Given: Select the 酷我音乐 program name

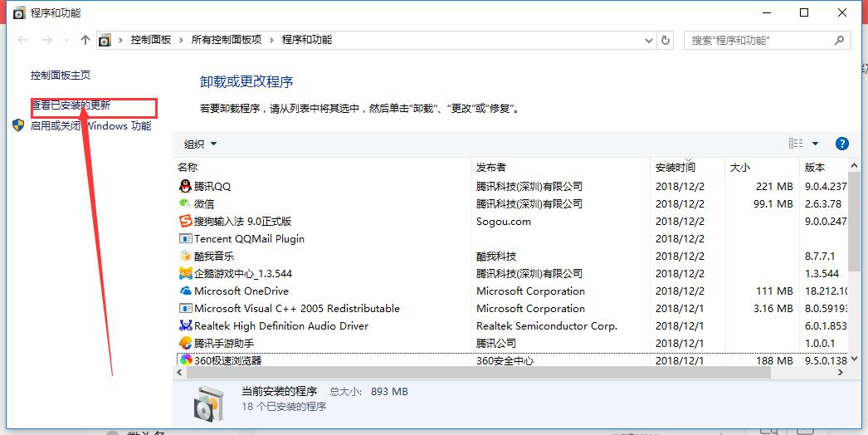Looking at the screenshot, I should pyautogui.click(x=214, y=256).
